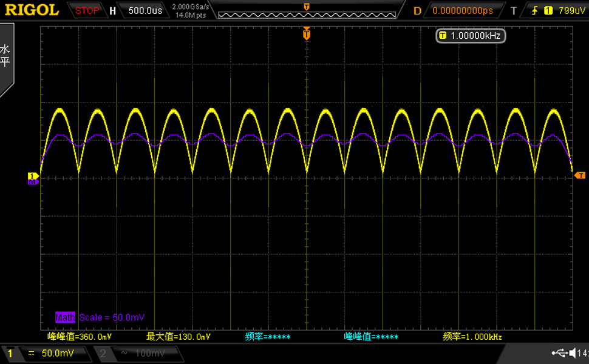Image resolution: width=589 pixels, height=364 pixels.
Task: Select the 最大值=130.0mV measurement
Action: point(179,337)
